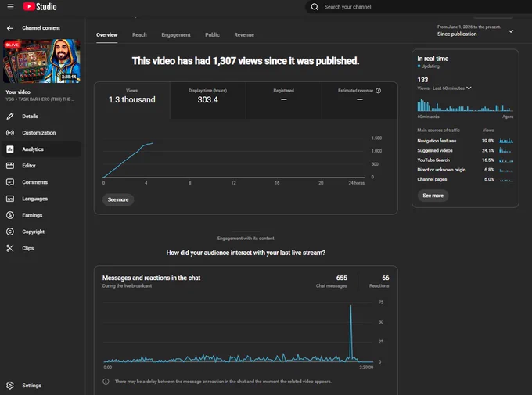The width and height of the screenshot is (532, 395).
Task: Open Customization broadcast icon
Action: click(10, 133)
